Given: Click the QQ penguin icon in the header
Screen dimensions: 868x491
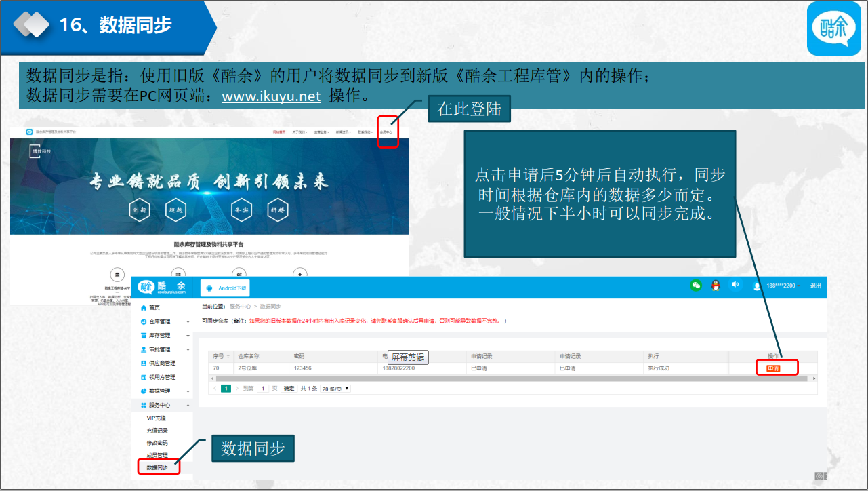Looking at the screenshot, I should (x=716, y=286).
